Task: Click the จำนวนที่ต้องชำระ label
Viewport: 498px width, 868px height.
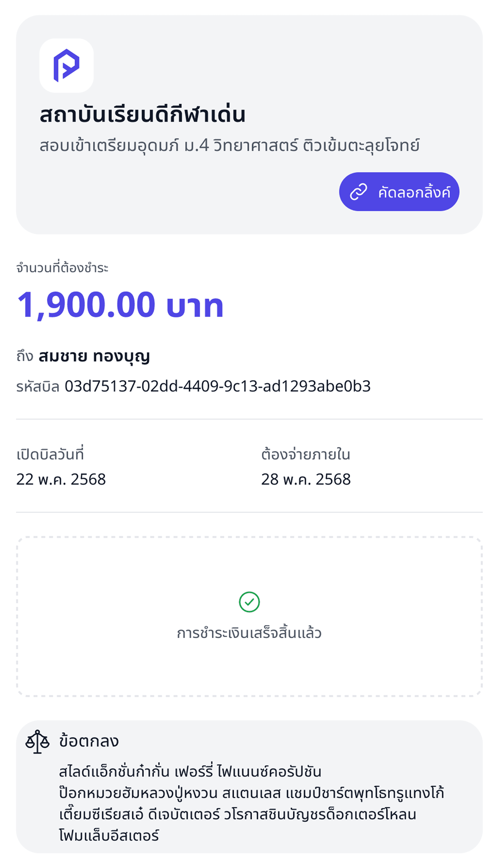Action: (62, 267)
